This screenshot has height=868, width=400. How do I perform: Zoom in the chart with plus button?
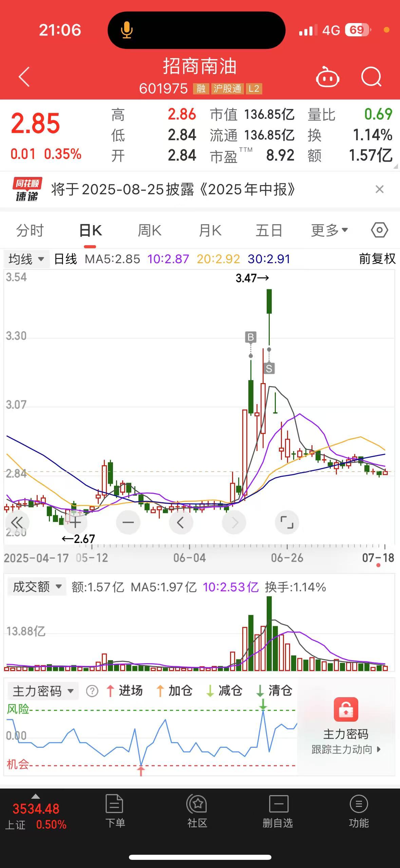[75, 522]
